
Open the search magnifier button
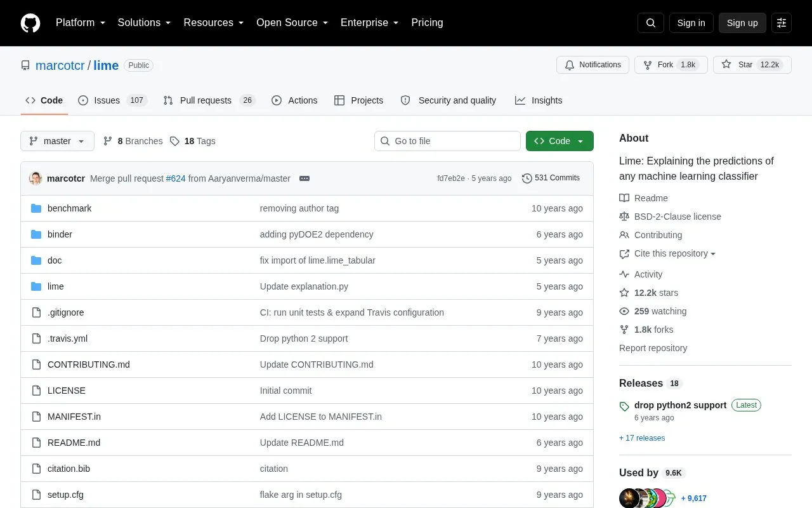(651, 23)
